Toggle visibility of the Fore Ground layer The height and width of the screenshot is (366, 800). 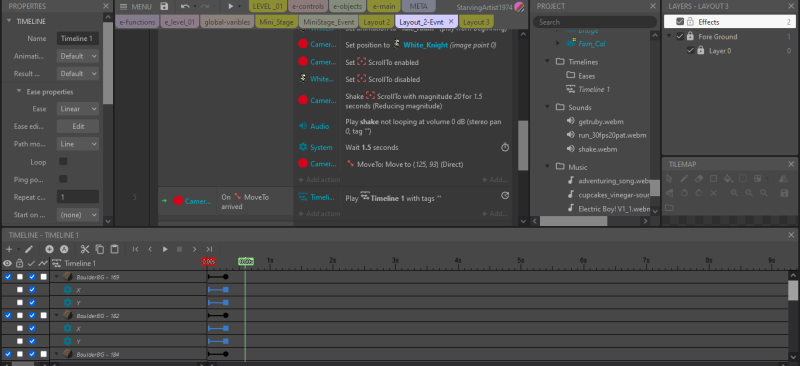click(x=680, y=36)
